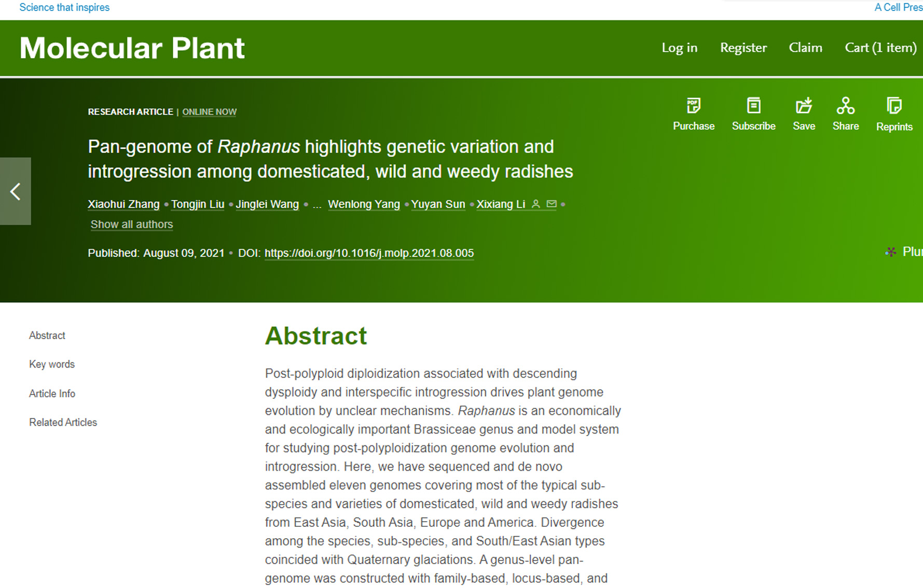
Task: Open the DOI link for the article
Action: point(369,253)
